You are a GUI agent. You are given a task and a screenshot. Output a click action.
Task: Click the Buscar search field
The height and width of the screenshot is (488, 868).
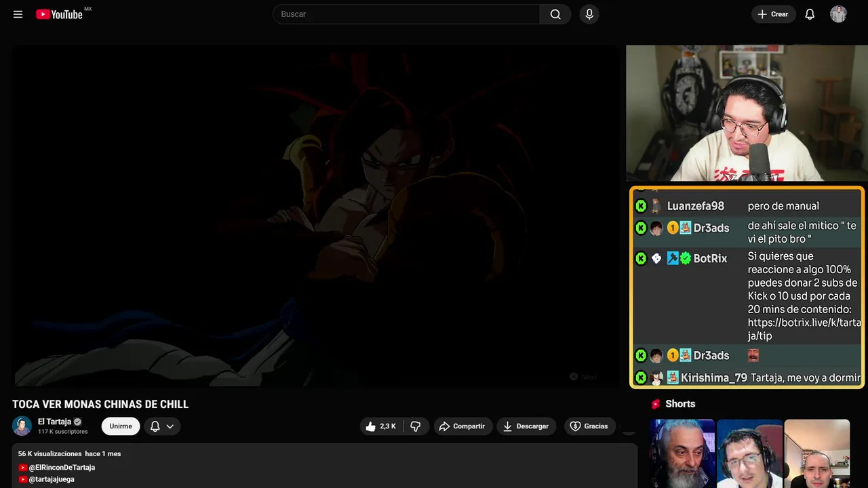pos(407,14)
